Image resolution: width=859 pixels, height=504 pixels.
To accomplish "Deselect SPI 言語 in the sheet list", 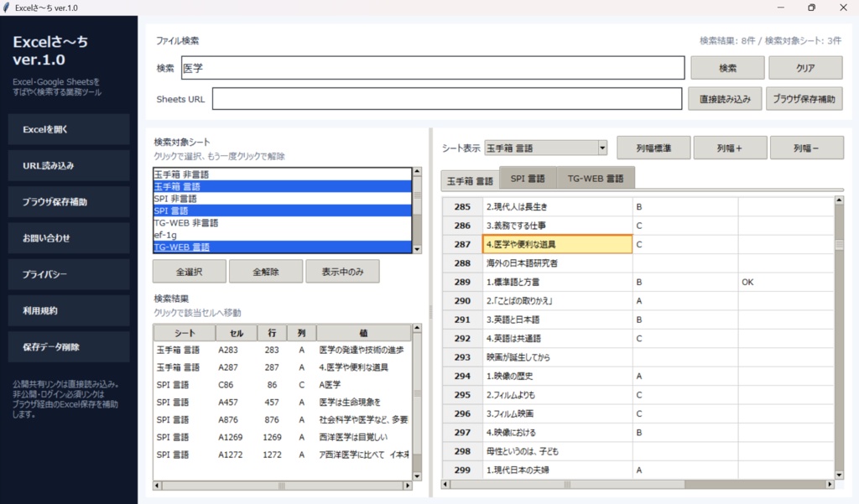I will (x=282, y=210).
